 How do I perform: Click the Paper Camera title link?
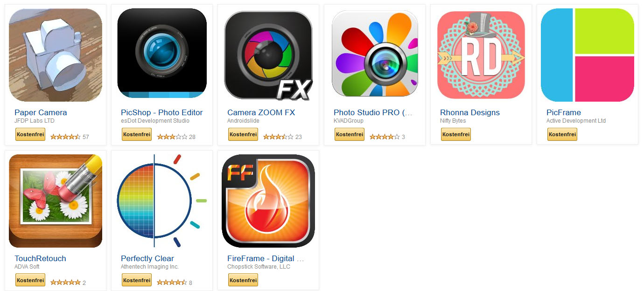41,112
